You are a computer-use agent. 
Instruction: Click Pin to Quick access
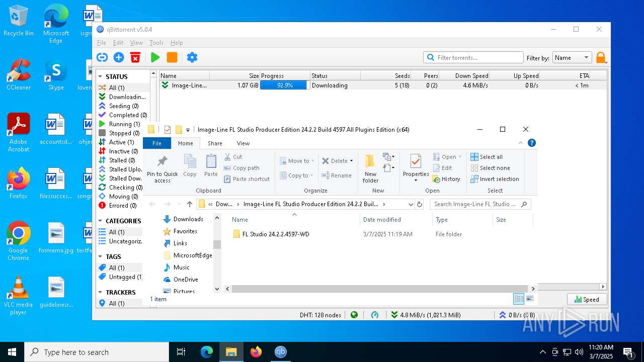(x=163, y=169)
